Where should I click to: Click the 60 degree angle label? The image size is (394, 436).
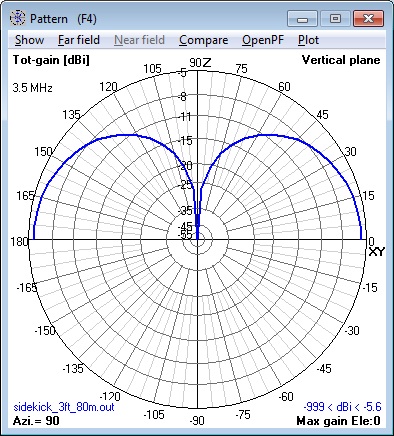(284, 87)
